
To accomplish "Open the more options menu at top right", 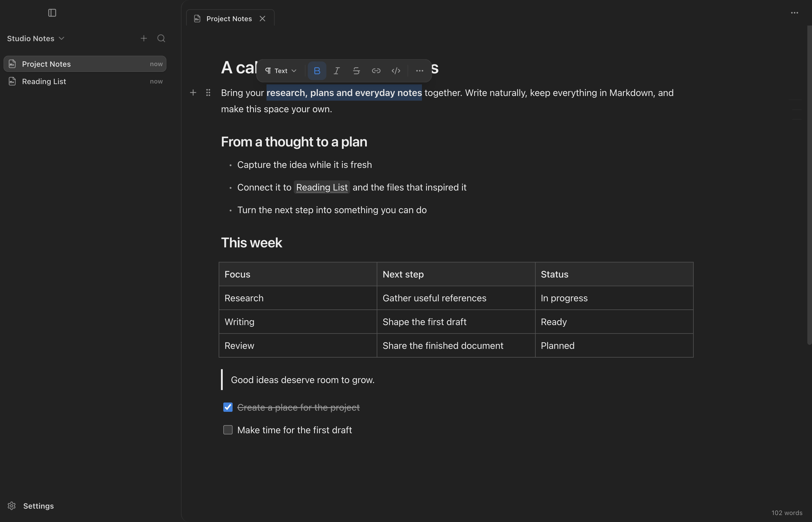I will click(794, 13).
